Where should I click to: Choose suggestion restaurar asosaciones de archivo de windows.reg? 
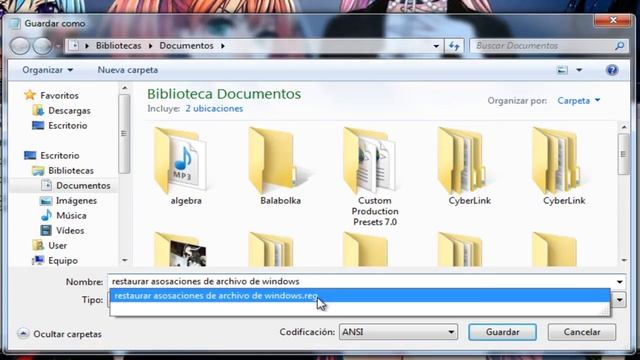coord(360,296)
